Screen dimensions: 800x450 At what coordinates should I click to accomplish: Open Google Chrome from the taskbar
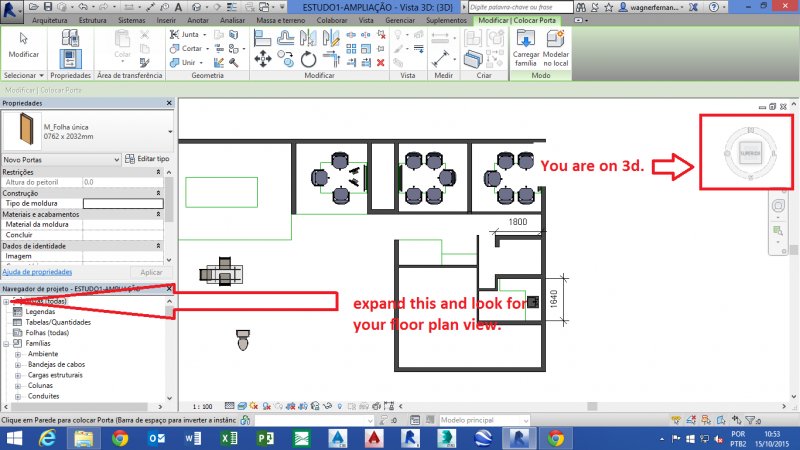pyautogui.click(x=120, y=438)
